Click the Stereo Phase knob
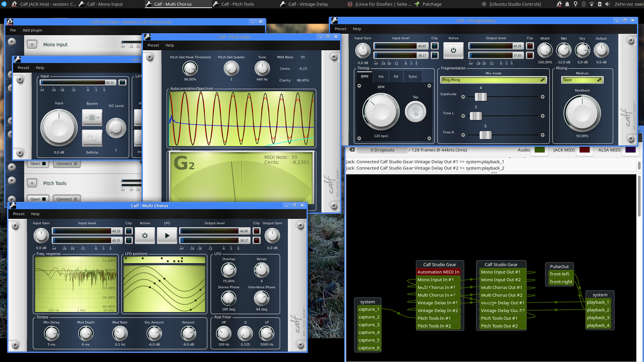 pos(229,298)
